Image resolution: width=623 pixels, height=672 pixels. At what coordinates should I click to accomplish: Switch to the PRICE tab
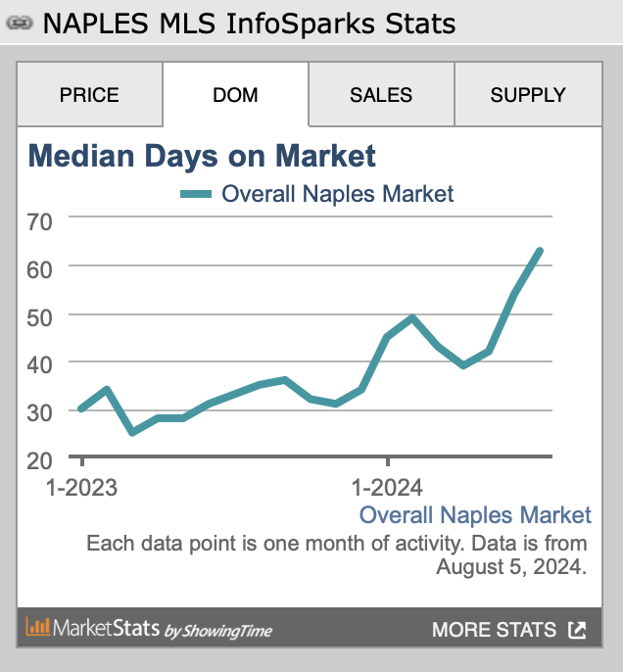[x=89, y=95]
